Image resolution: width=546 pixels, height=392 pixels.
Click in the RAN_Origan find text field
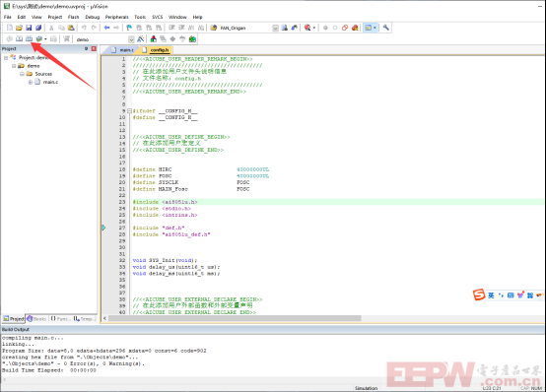(x=245, y=28)
